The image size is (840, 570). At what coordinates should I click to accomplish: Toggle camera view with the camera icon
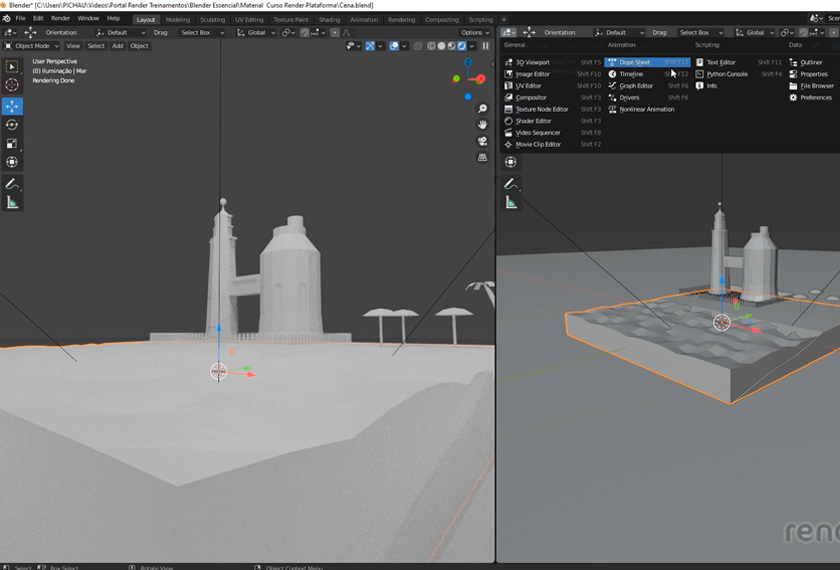point(482,141)
